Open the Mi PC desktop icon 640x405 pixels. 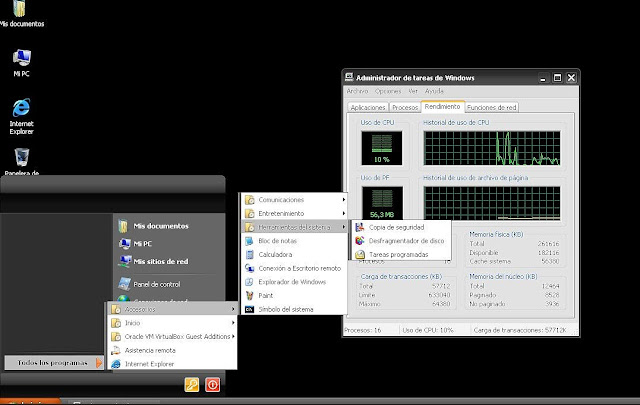click(x=22, y=62)
